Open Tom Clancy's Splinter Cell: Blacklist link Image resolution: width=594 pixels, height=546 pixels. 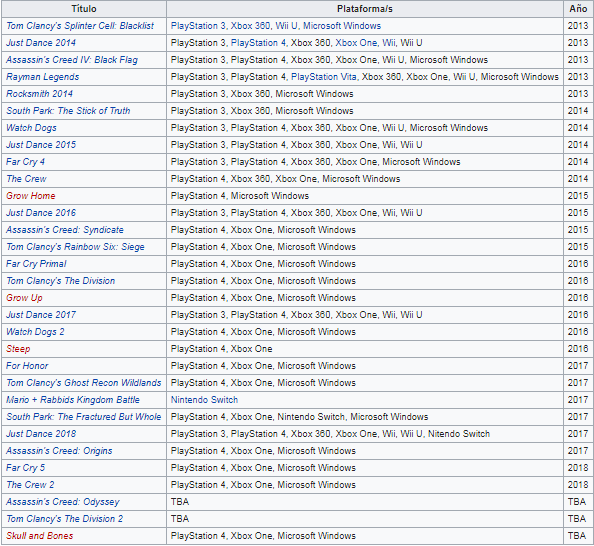coord(80,26)
